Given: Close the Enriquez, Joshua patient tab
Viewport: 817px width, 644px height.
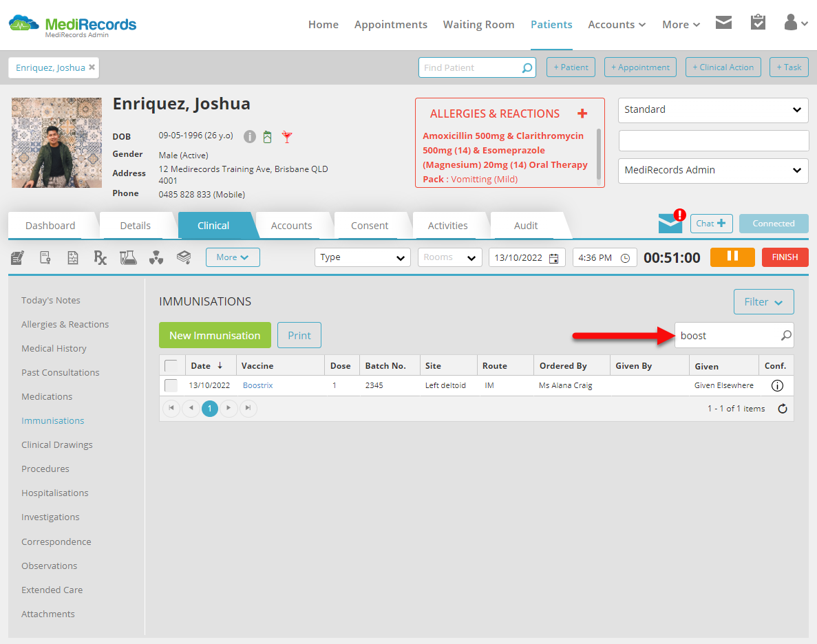Looking at the screenshot, I should (92, 67).
